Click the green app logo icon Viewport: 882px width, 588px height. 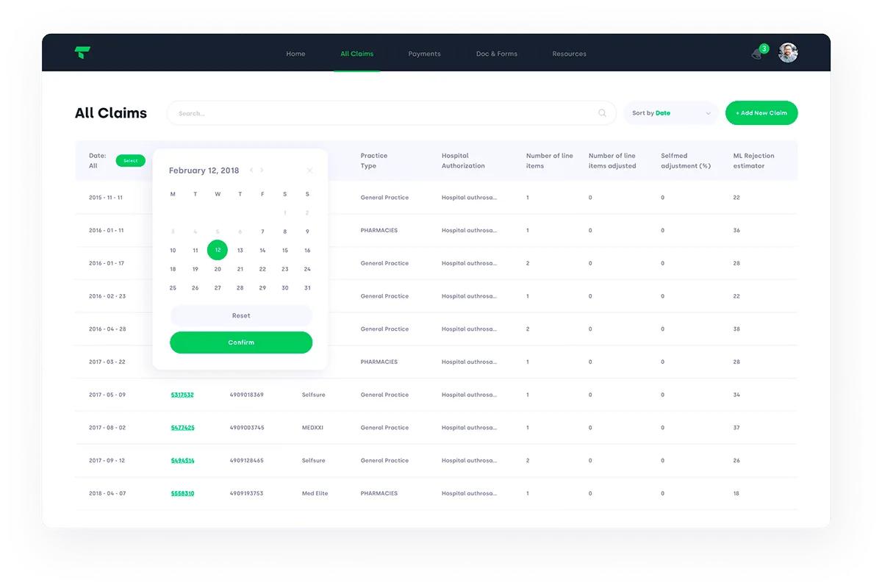[82, 53]
